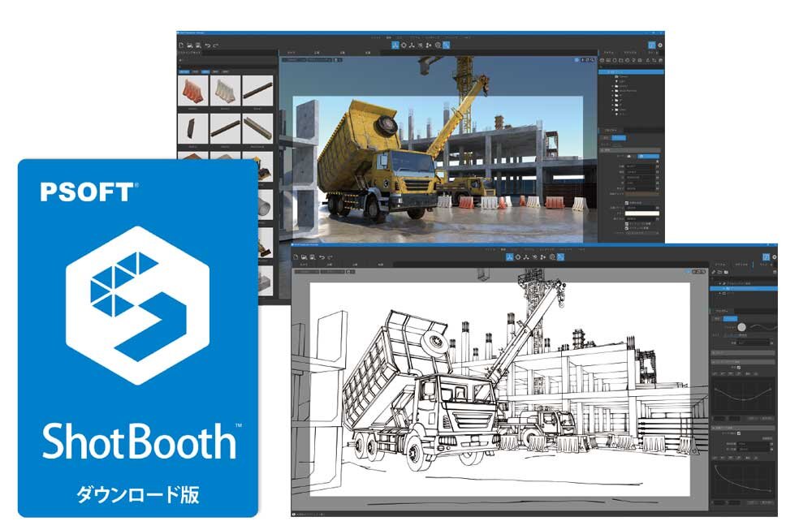Select the first highlighted center tool in 3D scene window

[395, 45]
